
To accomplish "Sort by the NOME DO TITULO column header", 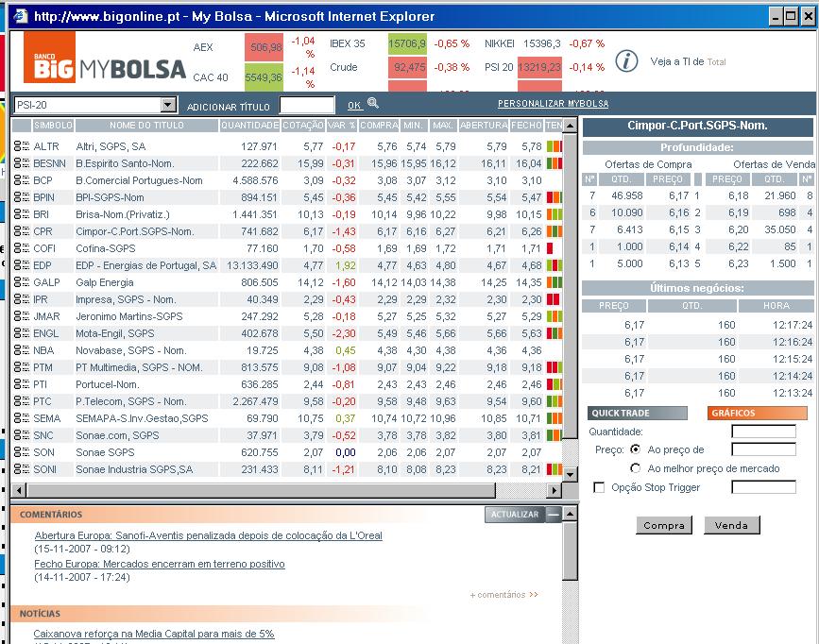I will tap(146, 126).
